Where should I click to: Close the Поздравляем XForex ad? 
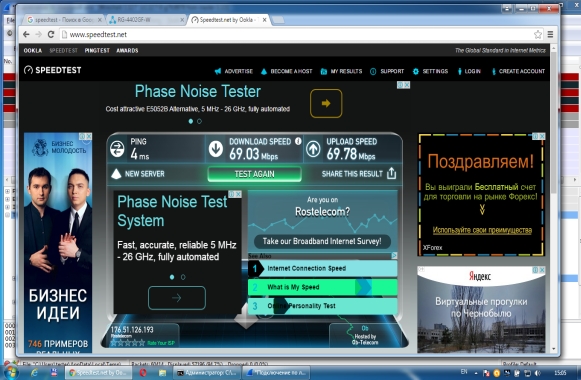pos(542,136)
